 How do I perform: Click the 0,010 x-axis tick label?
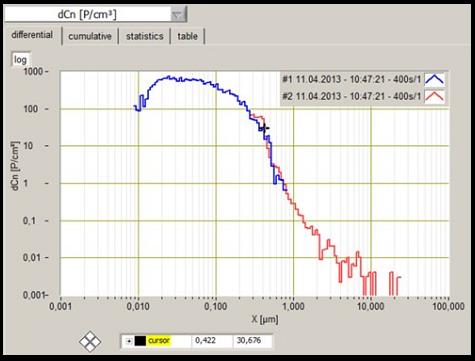click(x=138, y=306)
